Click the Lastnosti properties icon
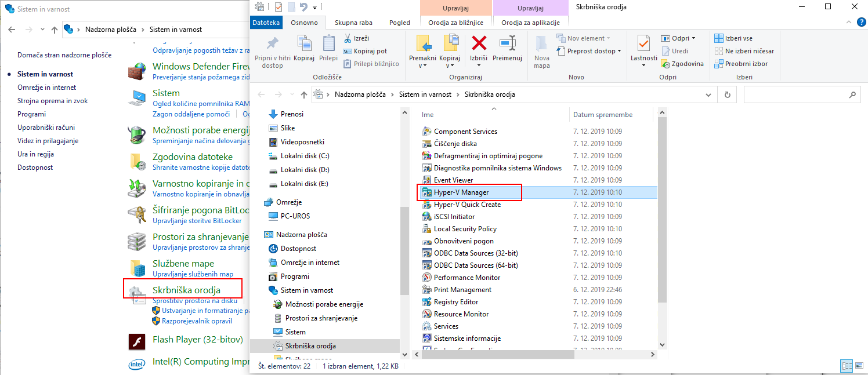 coord(643,43)
